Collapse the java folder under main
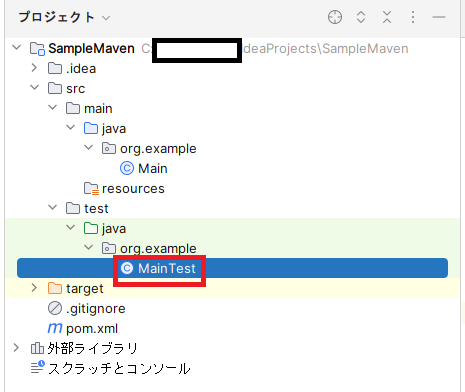 pos(71,127)
